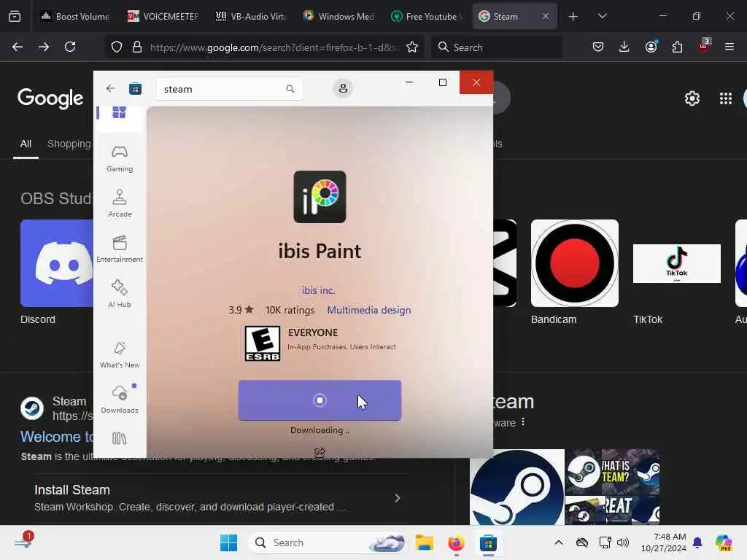Open Firefox downloads panel
Image resolution: width=747 pixels, height=560 pixels.
624,47
